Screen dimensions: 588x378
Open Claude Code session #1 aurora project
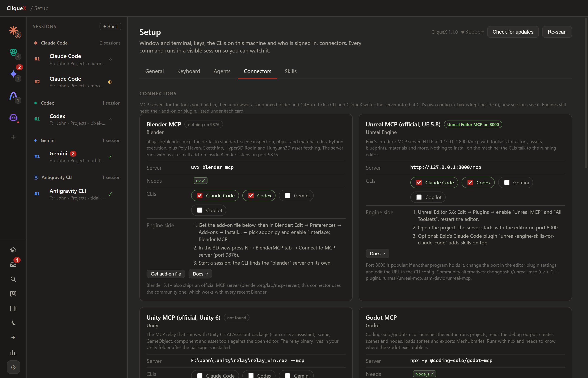(x=77, y=60)
